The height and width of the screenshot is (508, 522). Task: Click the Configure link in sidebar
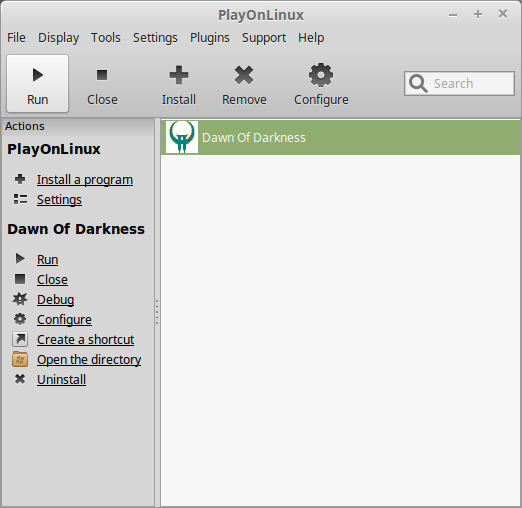(64, 320)
